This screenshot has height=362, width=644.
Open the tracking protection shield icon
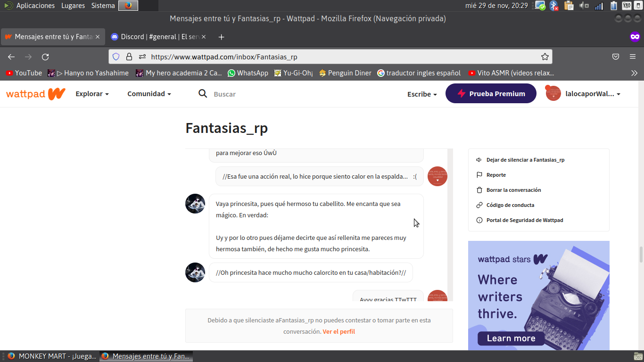(116, 57)
